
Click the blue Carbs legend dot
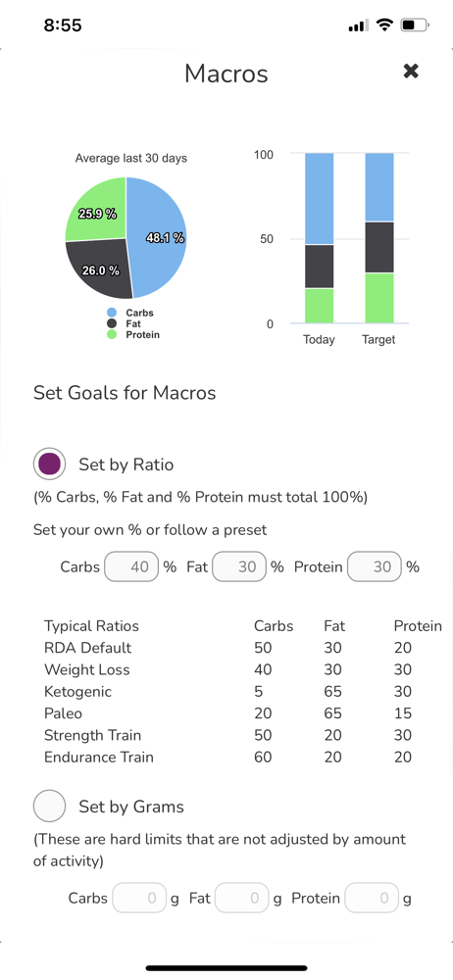[112, 313]
